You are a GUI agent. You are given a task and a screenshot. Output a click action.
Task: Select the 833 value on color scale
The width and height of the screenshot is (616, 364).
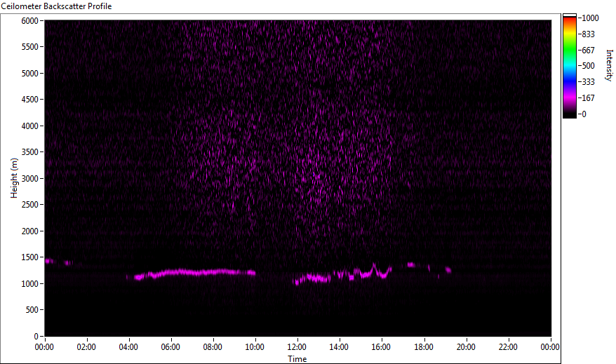(x=588, y=34)
